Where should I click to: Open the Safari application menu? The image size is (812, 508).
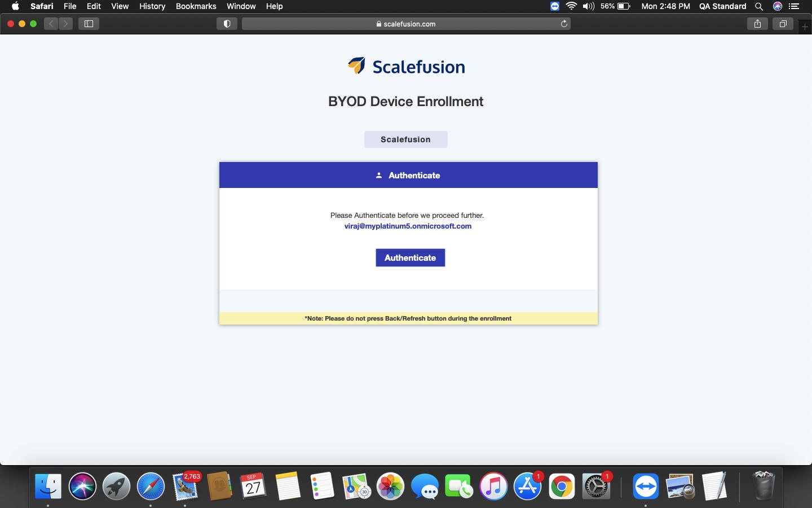[x=42, y=6]
